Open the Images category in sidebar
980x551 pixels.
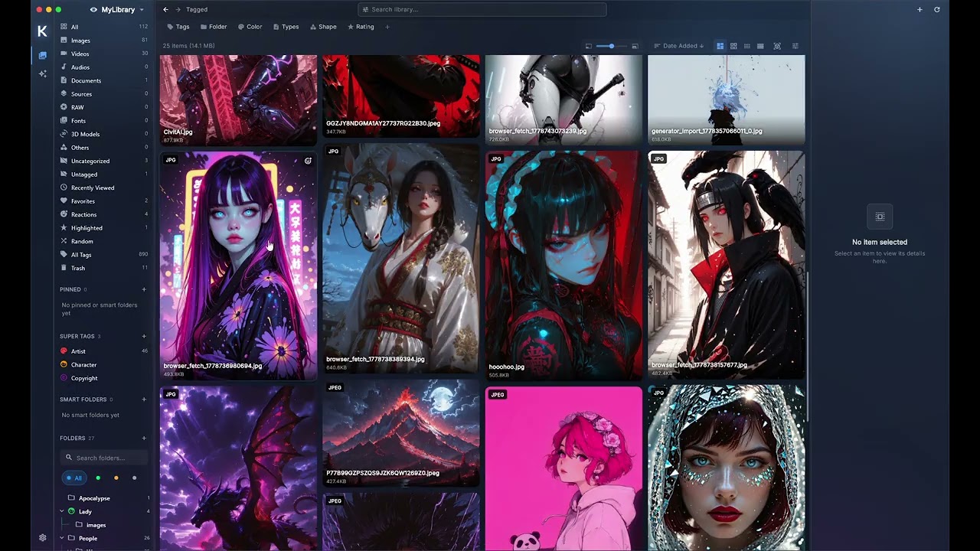click(104, 41)
